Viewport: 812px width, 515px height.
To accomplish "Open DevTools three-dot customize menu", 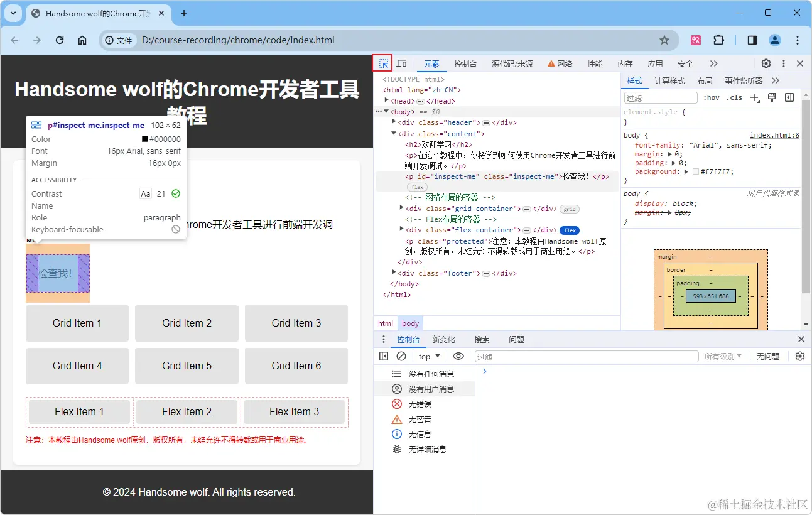I will pos(783,63).
